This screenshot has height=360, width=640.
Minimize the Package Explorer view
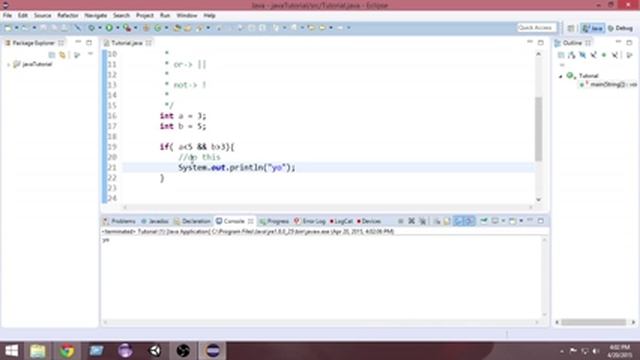pos(78,42)
